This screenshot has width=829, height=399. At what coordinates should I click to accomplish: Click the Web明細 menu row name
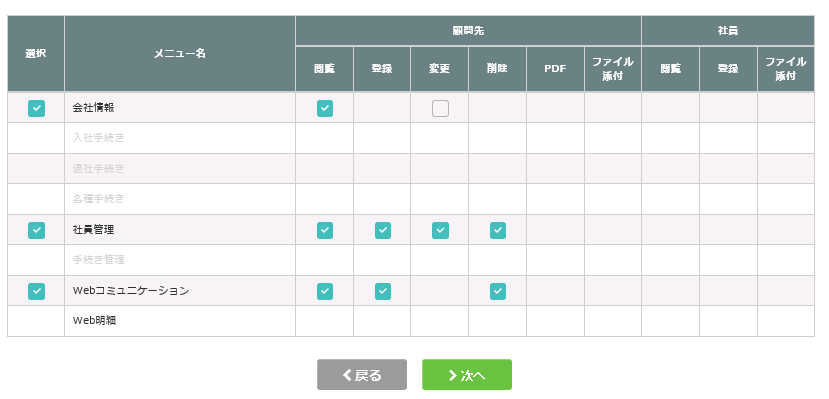click(x=94, y=320)
